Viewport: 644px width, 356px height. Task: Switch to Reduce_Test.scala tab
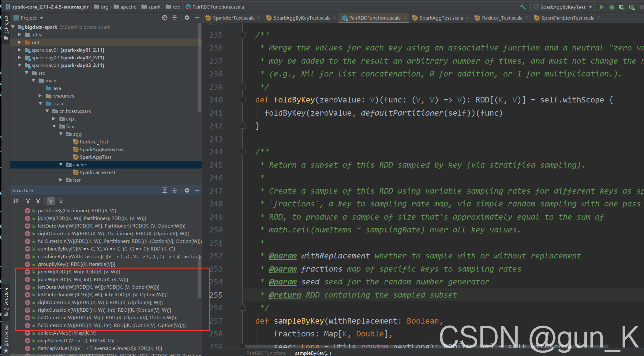click(x=502, y=18)
